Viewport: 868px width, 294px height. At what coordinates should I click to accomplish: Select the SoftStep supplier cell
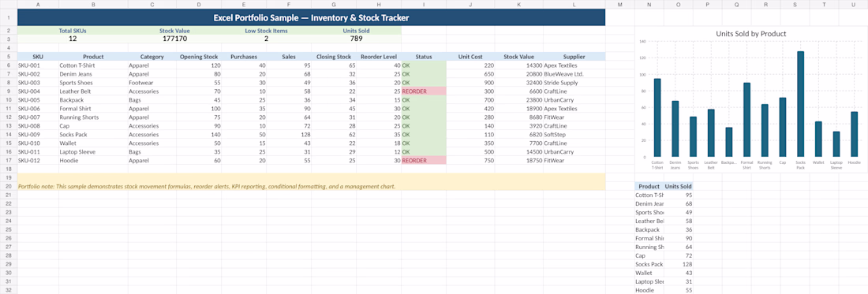click(x=574, y=134)
